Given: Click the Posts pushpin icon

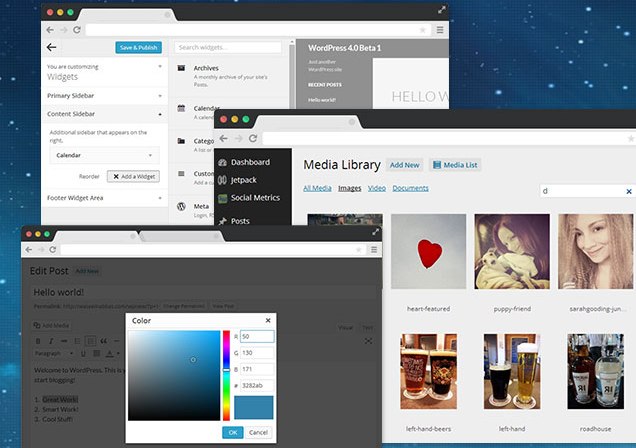Looking at the screenshot, I should pos(222,221).
